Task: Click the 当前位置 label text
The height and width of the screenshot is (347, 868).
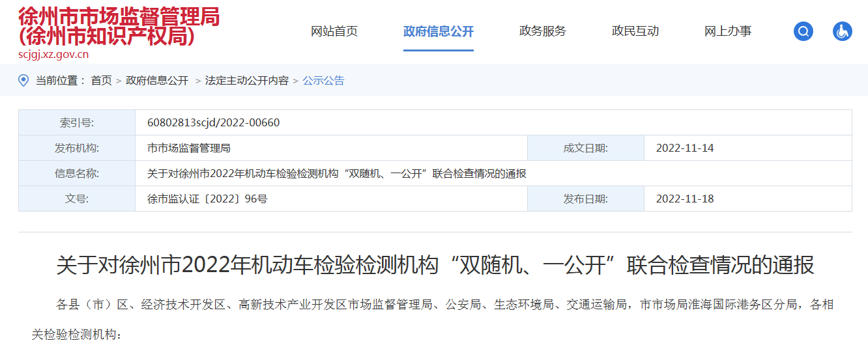Action: [x=59, y=81]
